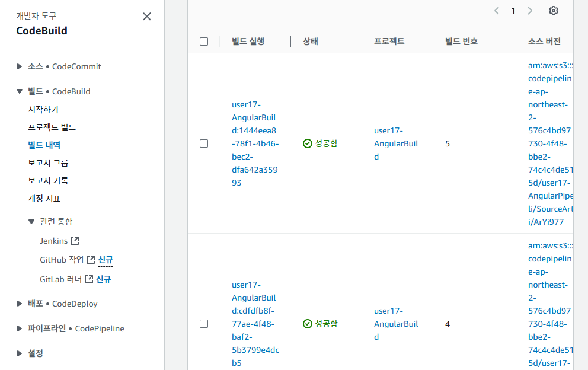The image size is (588, 370).
Task: Select checkbox for build number 5 row
Action: click(204, 143)
